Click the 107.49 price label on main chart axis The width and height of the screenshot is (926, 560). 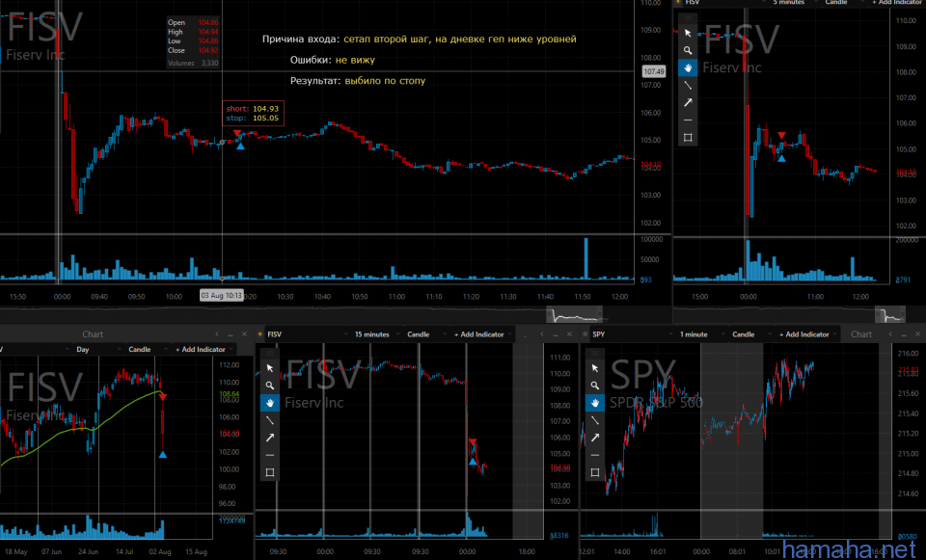tap(654, 71)
